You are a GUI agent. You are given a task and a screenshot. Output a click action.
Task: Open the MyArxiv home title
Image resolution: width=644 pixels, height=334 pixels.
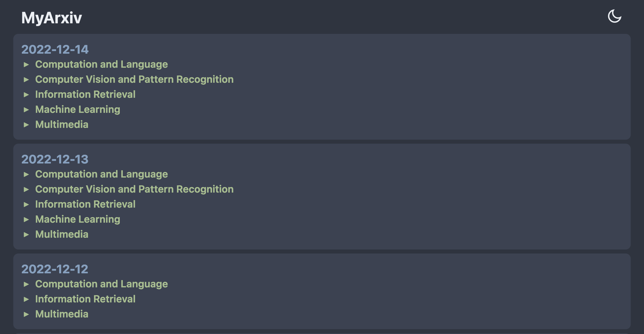(52, 18)
